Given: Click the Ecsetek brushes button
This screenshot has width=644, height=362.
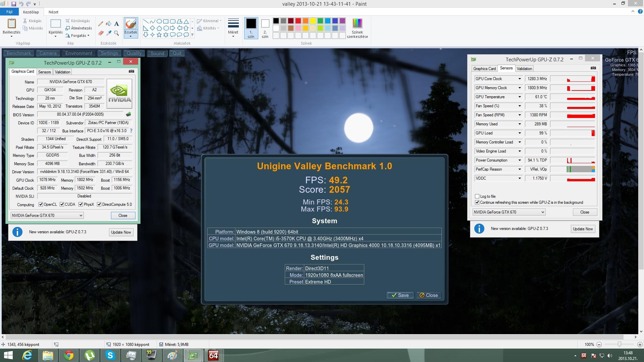Looking at the screenshot, I should 130,28.
